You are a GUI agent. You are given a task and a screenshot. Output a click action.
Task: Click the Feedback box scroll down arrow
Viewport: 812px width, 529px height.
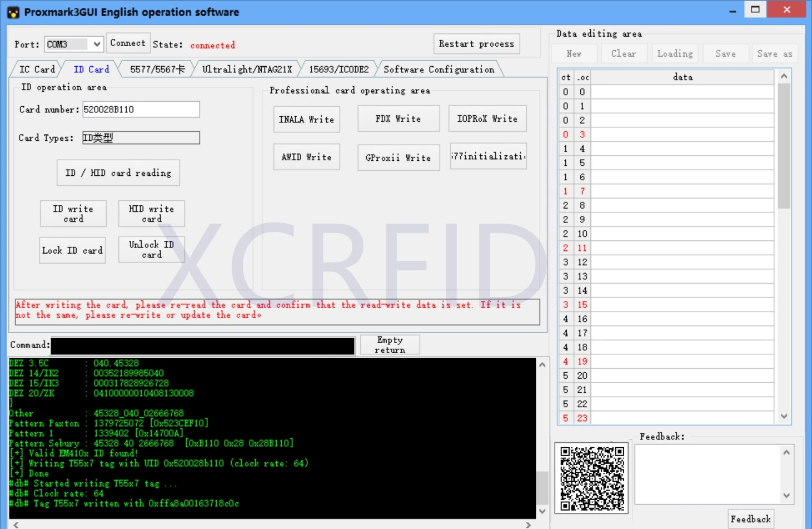pyautogui.click(x=786, y=496)
